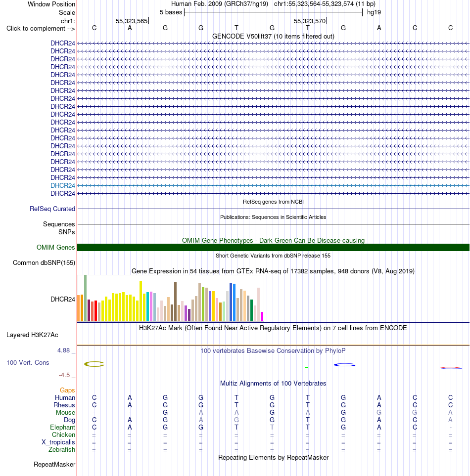
Task: Click the tall green bar in GTEx chart
Action: (x=86, y=298)
